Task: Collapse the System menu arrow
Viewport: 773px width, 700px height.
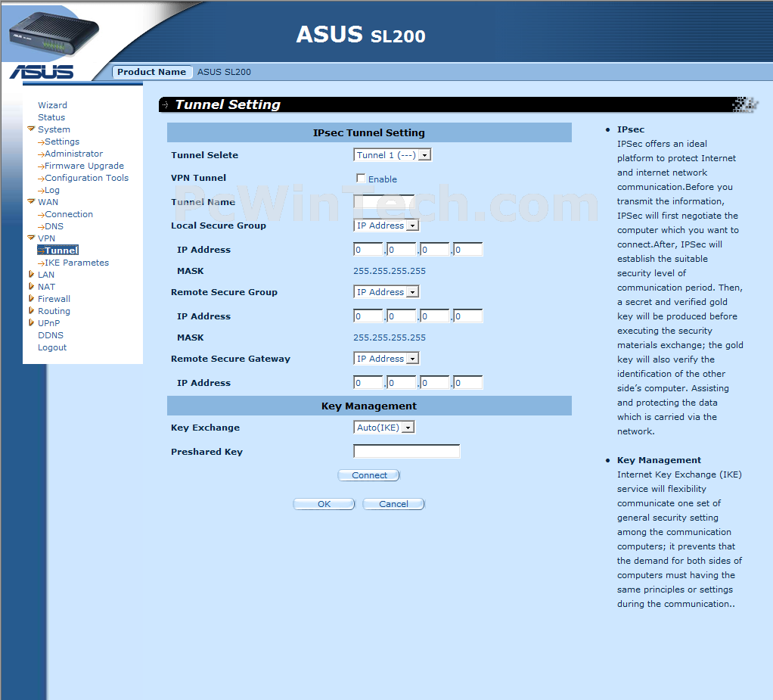Action: (31, 129)
